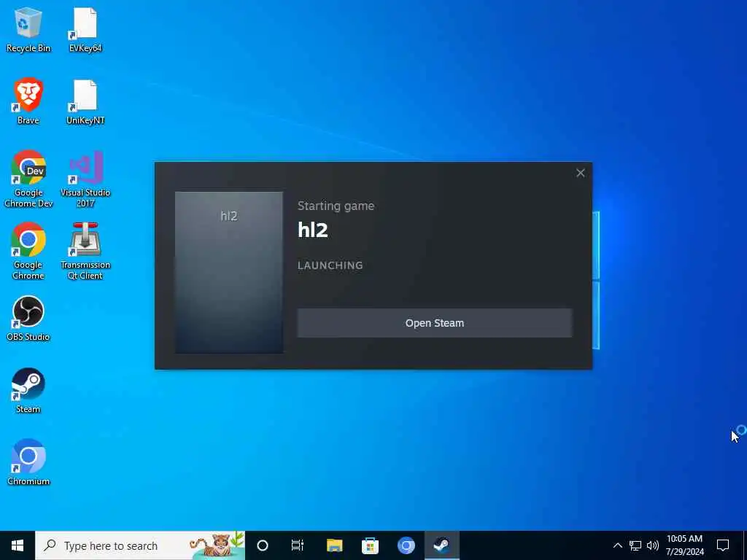Open the volume control tray icon
The image size is (747, 560).
click(653, 545)
